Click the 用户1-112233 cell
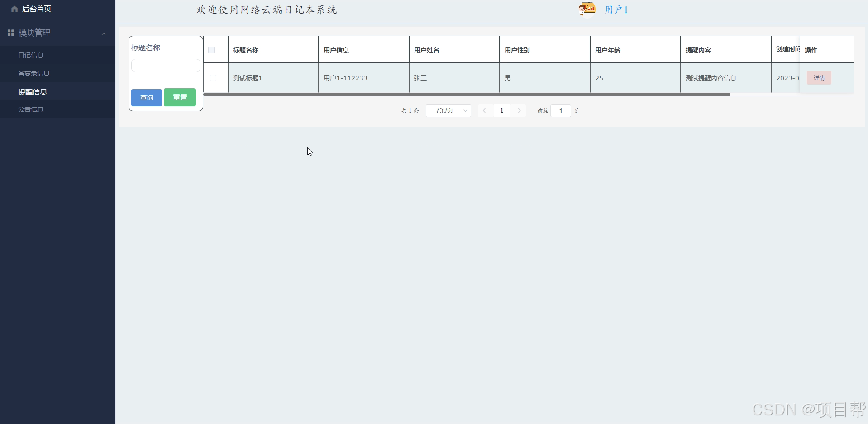The image size is (868, 424). pos(364,78)
